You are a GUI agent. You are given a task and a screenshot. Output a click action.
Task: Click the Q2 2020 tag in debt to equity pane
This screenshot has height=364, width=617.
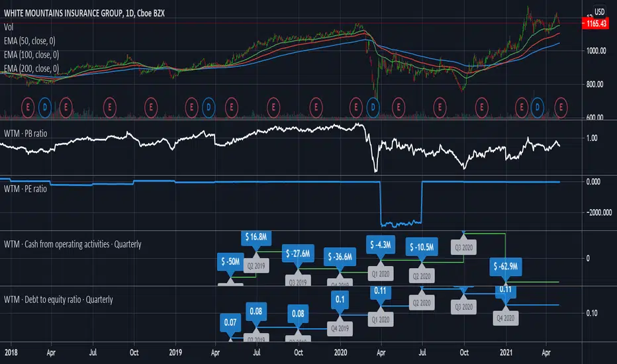422,303
